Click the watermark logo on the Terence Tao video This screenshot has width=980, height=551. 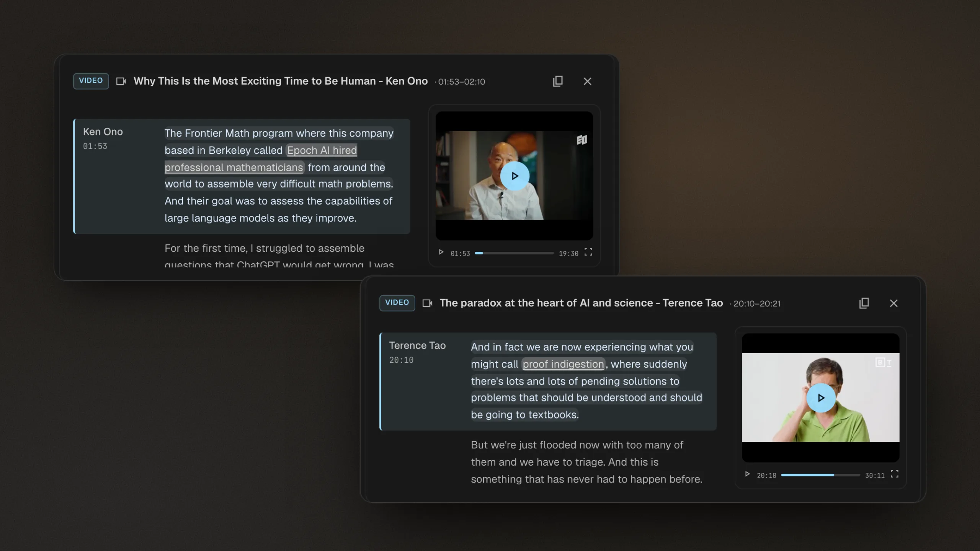coord(884,362)
